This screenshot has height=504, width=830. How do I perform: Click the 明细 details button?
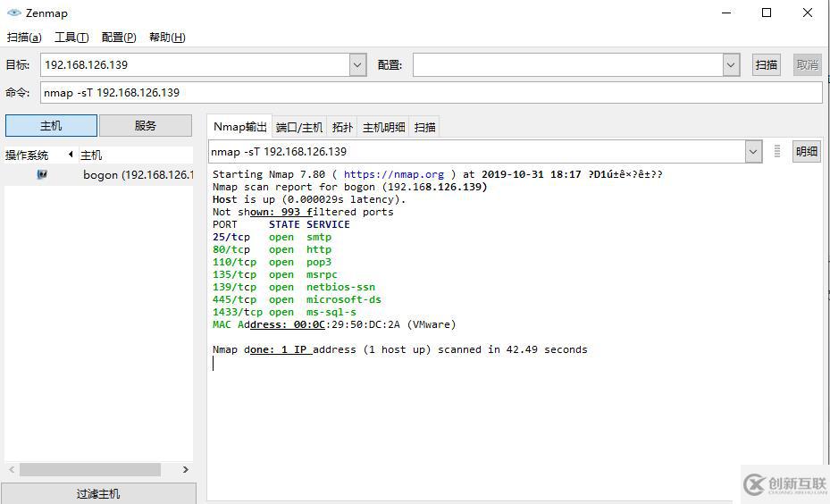pos(806,151)
